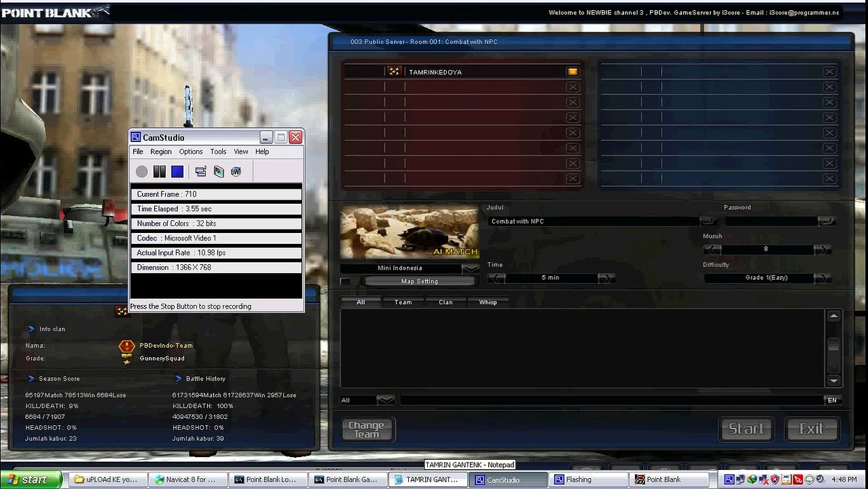Open Navicat 8 from the taskbar

[x=187, y=479]
